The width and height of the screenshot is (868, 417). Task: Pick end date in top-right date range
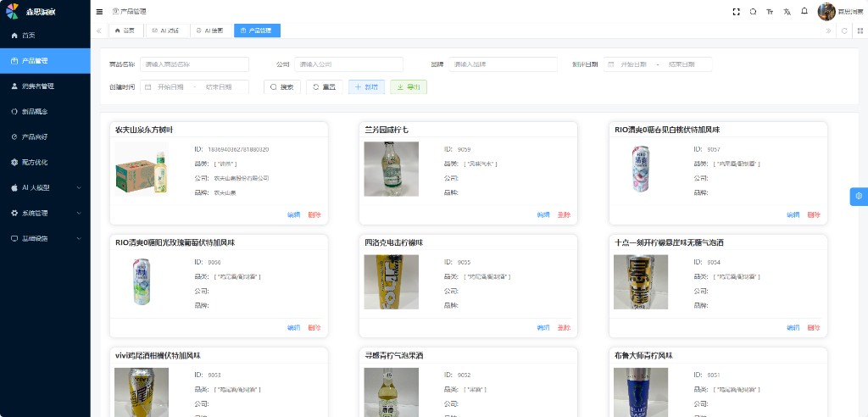[x=682, y=64]
